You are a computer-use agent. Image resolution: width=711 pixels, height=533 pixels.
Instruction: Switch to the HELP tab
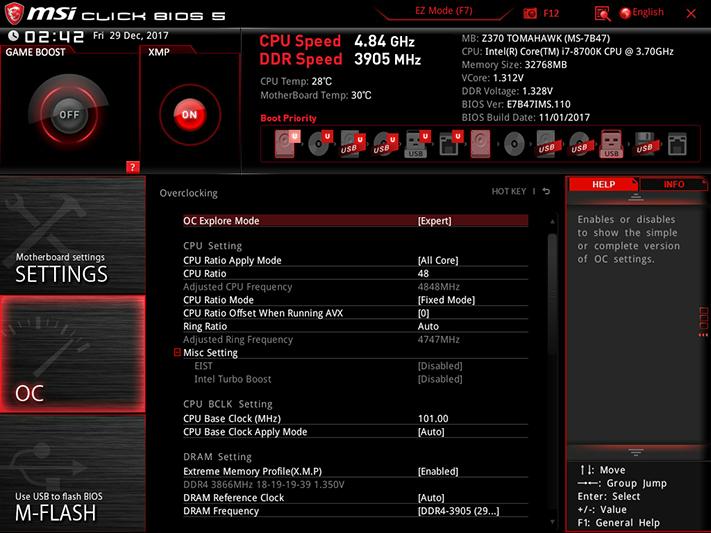(603, 184)
